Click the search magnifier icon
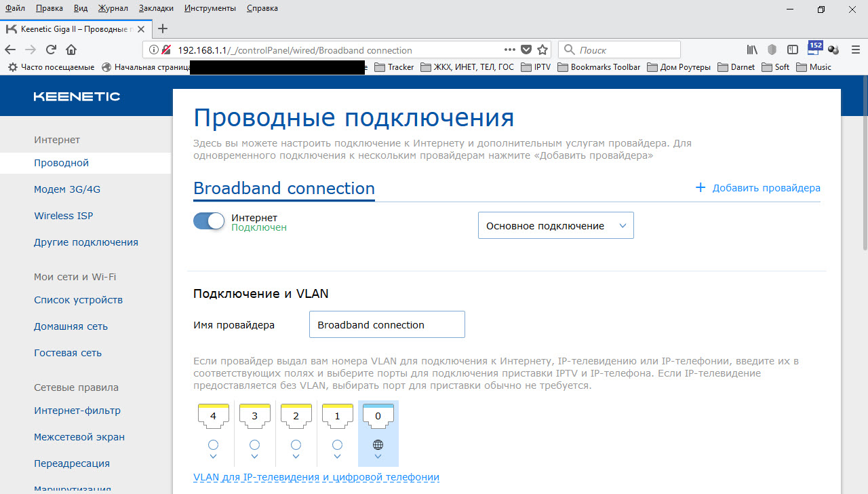Viewport: 868px width, 494px height. tap(569, 50)
